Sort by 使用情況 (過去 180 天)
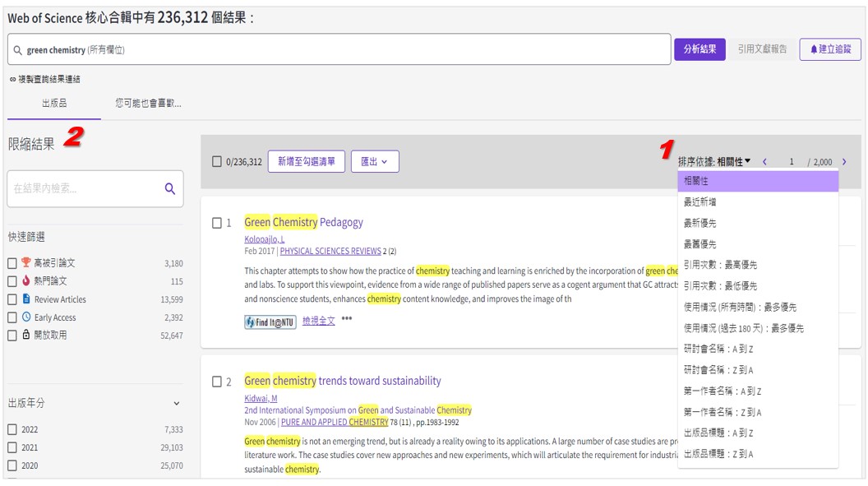 tap(758, 328)
